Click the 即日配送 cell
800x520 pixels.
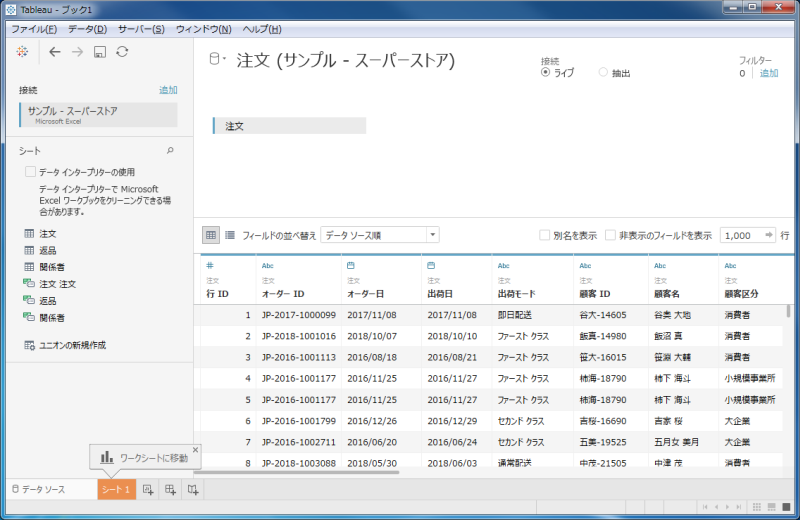(x=515, y=315)
